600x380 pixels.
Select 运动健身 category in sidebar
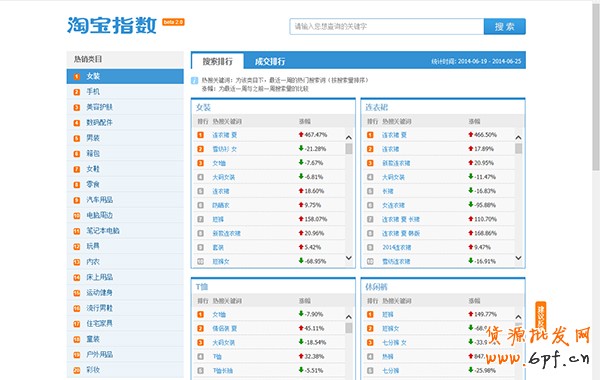tap(125, 292)
